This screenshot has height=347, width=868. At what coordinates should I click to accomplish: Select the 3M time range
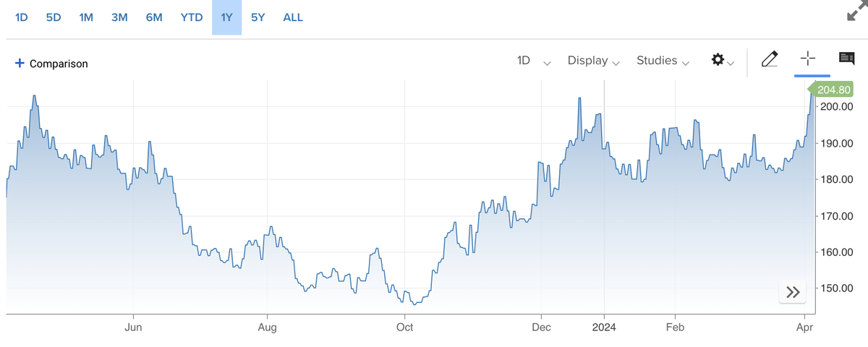[x=119, y=17]
